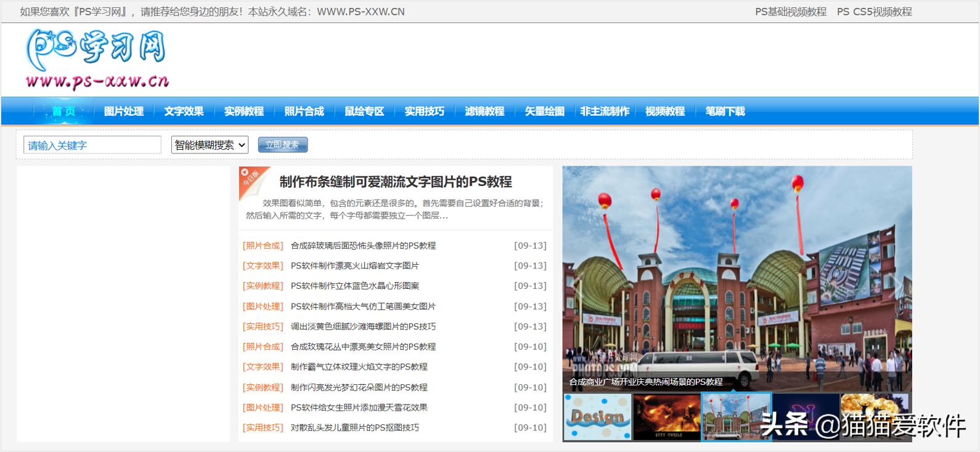Click [实例教程] tag beside 梦幻花朵 article
The height and width of the screenshot is (452, 980).
click(x=263, y=387)
